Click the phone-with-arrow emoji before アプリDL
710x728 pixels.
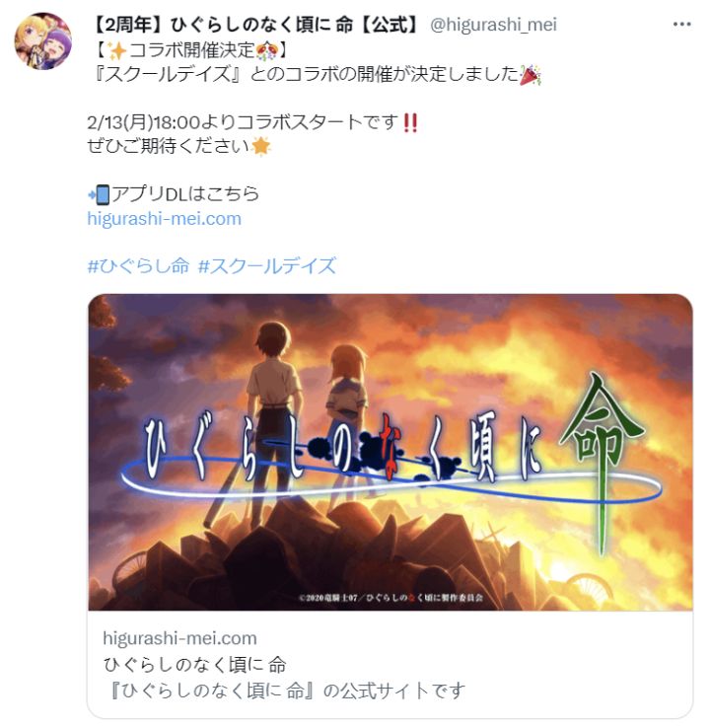pos(99,194)
